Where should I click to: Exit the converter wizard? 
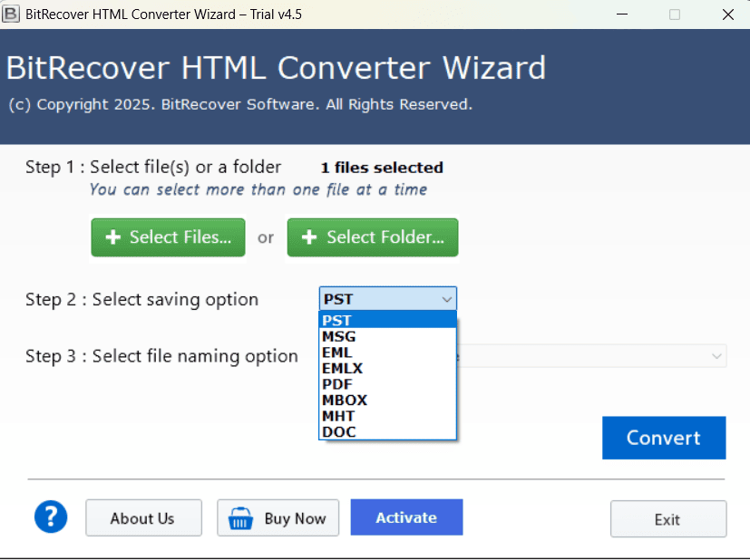pyautogui.click(x=668, y=519)
